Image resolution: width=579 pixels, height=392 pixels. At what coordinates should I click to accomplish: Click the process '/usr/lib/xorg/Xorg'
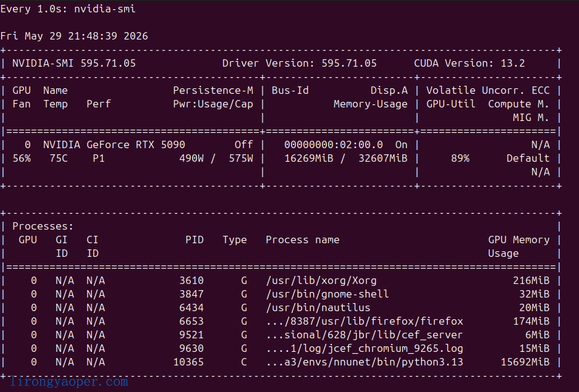321,280
